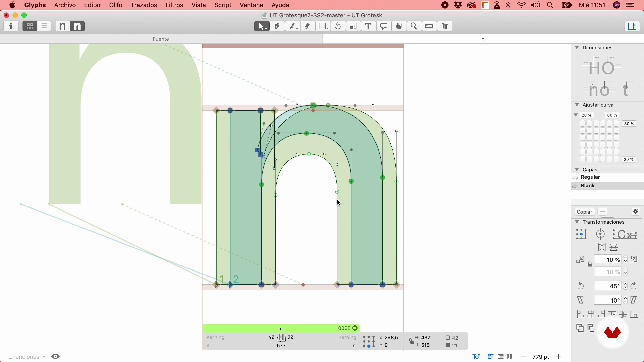This screenshot has height=362, width=644.
Task: Align selection to left edges
Action: [x=580, y=314]
